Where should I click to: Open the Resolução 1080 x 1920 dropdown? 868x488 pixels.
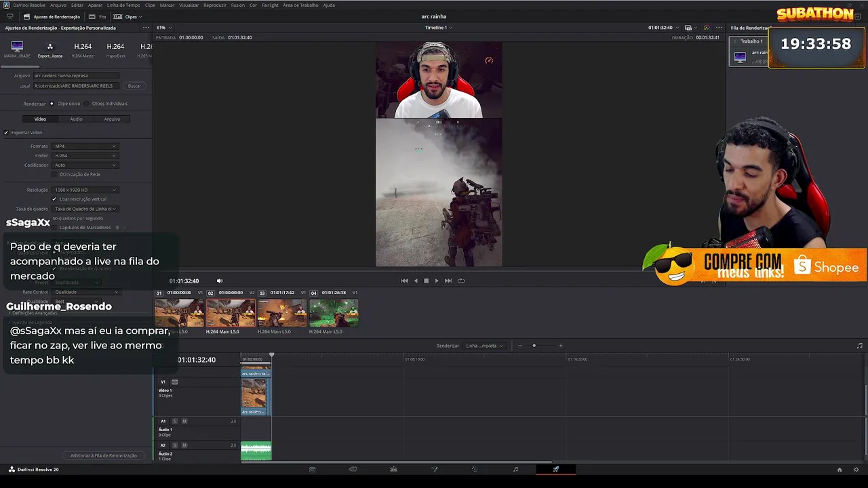pos(85,190)
